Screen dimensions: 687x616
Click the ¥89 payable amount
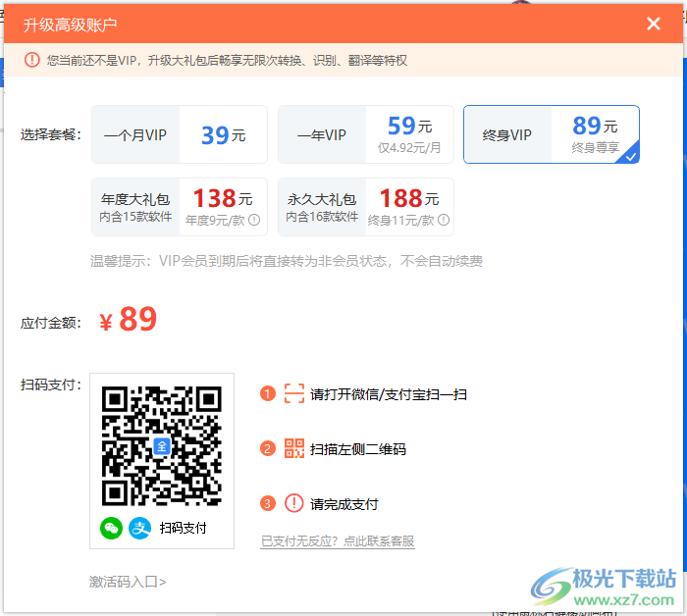coord(128,319)
